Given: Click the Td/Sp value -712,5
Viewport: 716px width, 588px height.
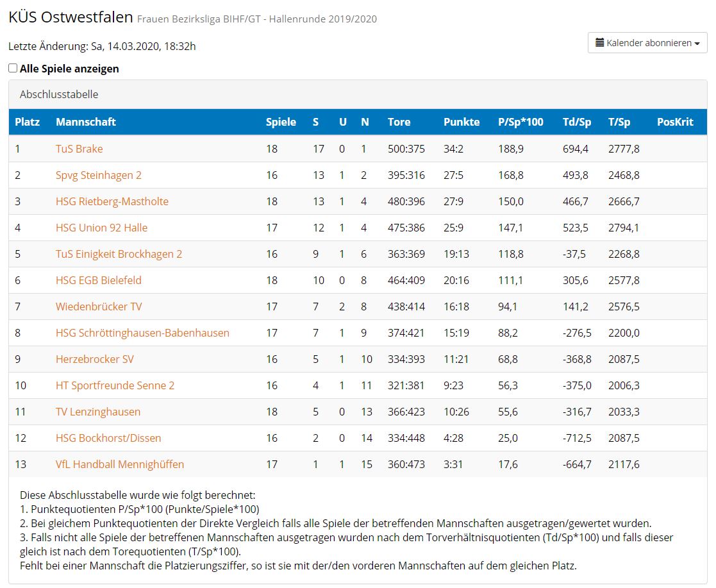Looking at the screenshot, I should click(x=577, y=438).
